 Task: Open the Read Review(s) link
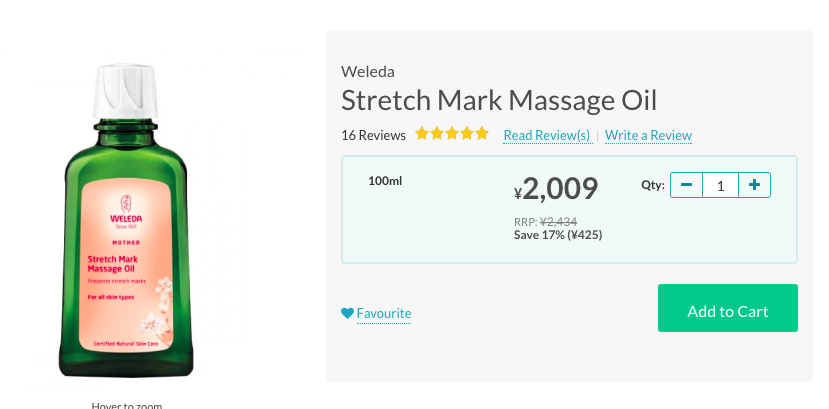pyautogui.click(x=547, y=135)
